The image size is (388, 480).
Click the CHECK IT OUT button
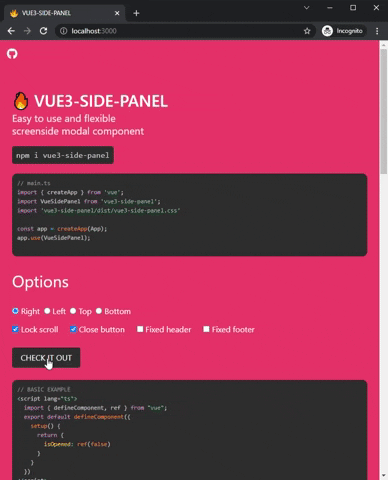(x=46, y=358)
